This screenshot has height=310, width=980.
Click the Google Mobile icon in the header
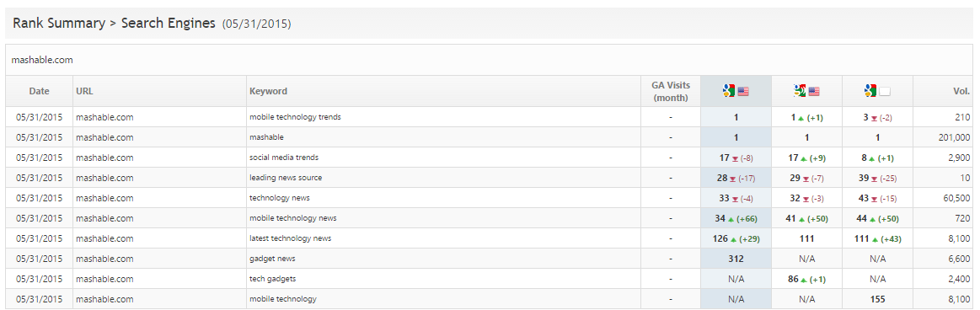(x=800, y=91)
